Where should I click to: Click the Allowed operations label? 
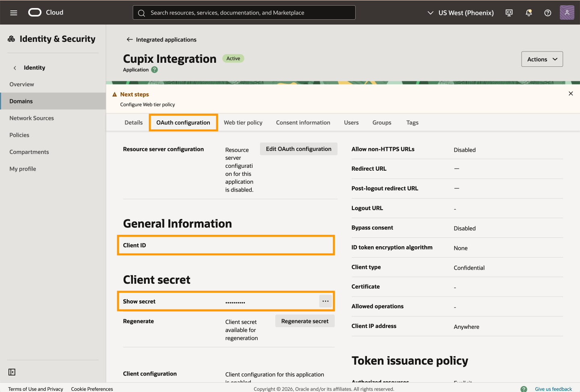coord(377,306)
